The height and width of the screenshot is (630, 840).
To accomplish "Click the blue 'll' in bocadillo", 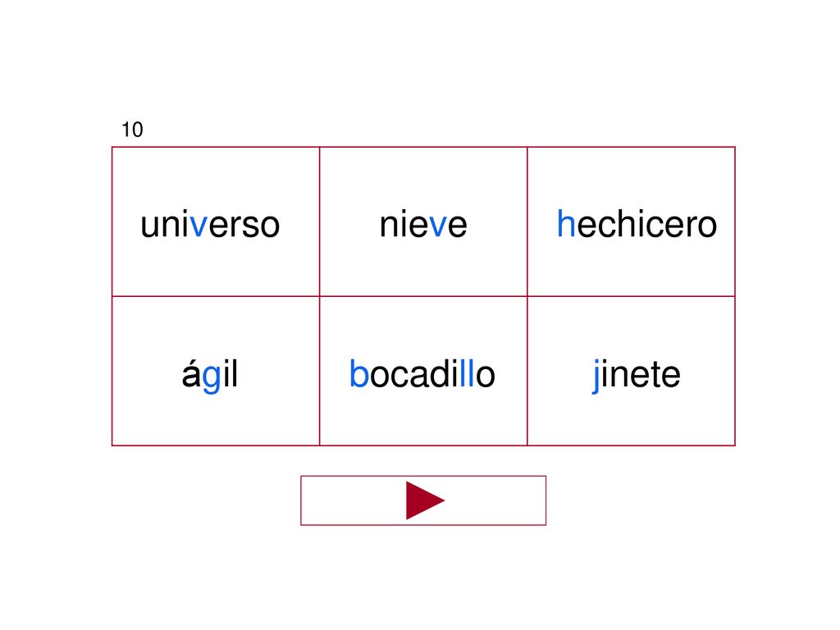I will (x=467, y=373).
